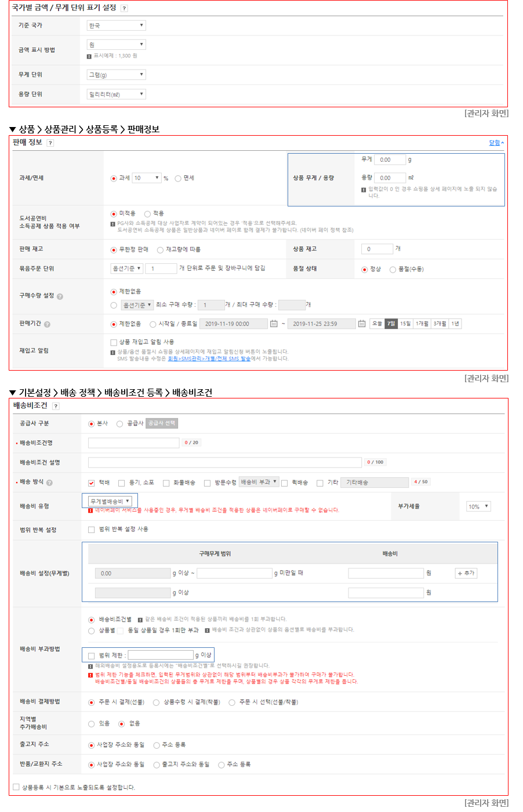Screen dimensions: 523x812
Task: Open calendar picker for sale end date
Action: [361, 324]
